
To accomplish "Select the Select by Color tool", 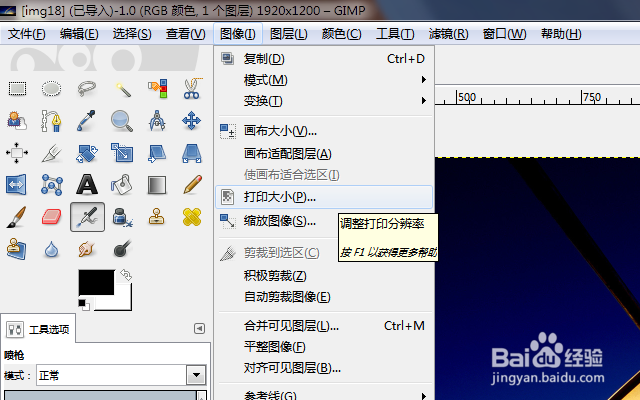I will coord(157,89).
